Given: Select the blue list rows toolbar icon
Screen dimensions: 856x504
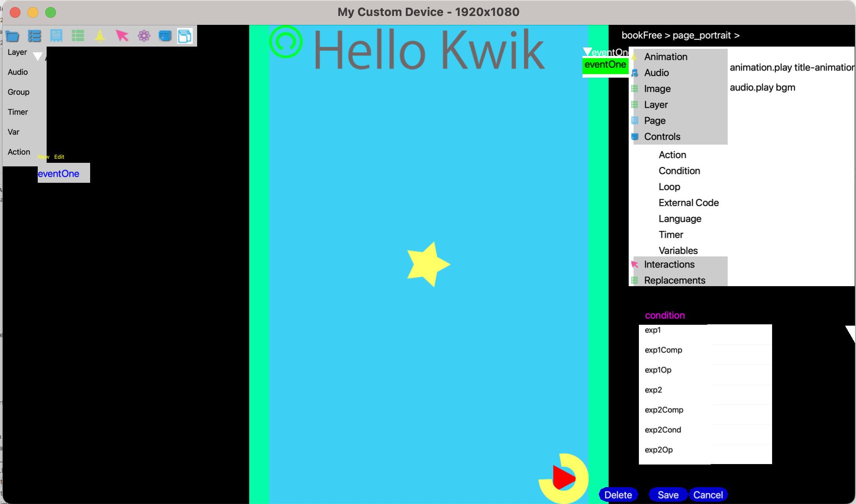Looking at the screenshot, I should (34, 36).
